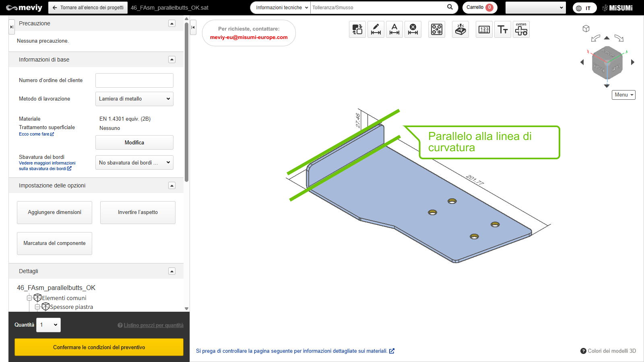Click the edit dimension pencil icon

pyautogui.click(x=376, y=29)
